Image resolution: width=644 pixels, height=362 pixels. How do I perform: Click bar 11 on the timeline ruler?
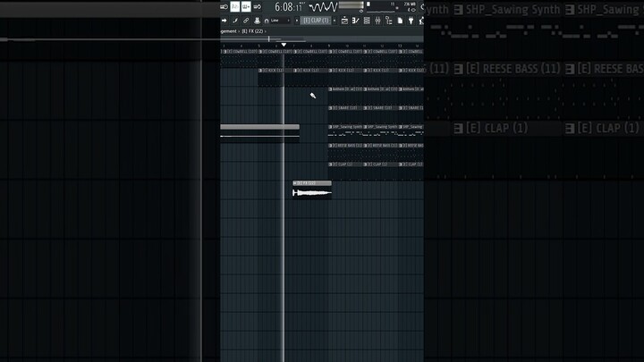click(364, 46)
